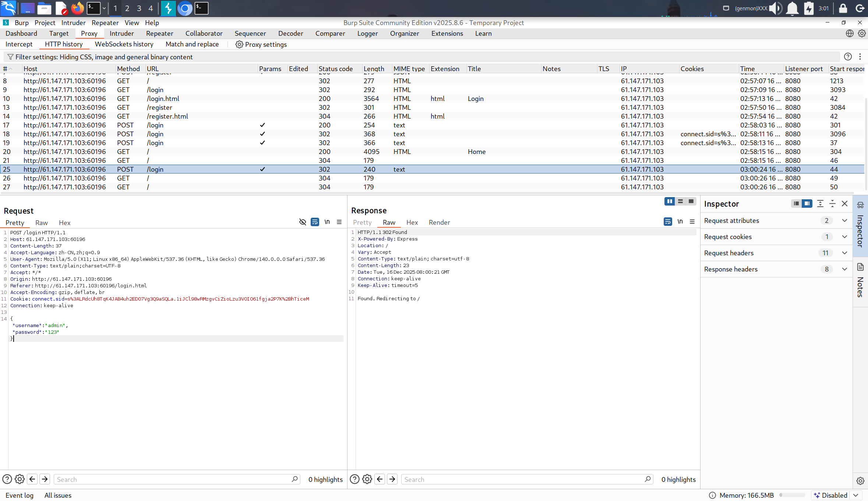Expand Request cookies section
This screenshot has width=868, height=501.
(x=844, y=237)
